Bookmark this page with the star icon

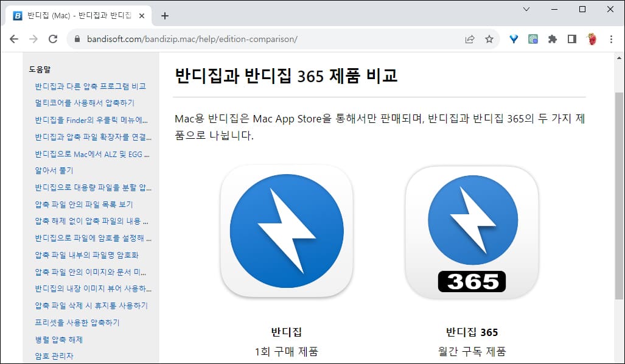[x=489, y=38]
